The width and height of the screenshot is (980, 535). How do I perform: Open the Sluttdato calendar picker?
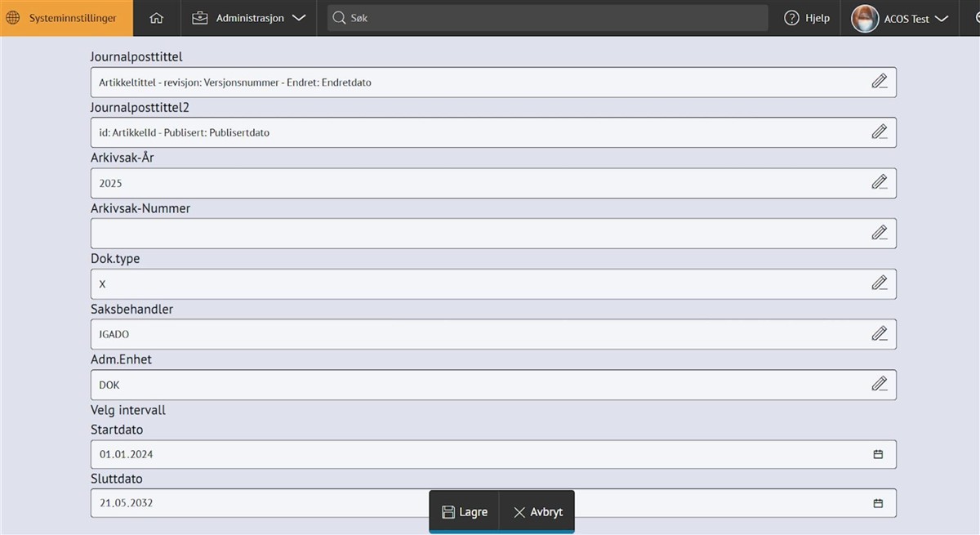click(878, 503)
